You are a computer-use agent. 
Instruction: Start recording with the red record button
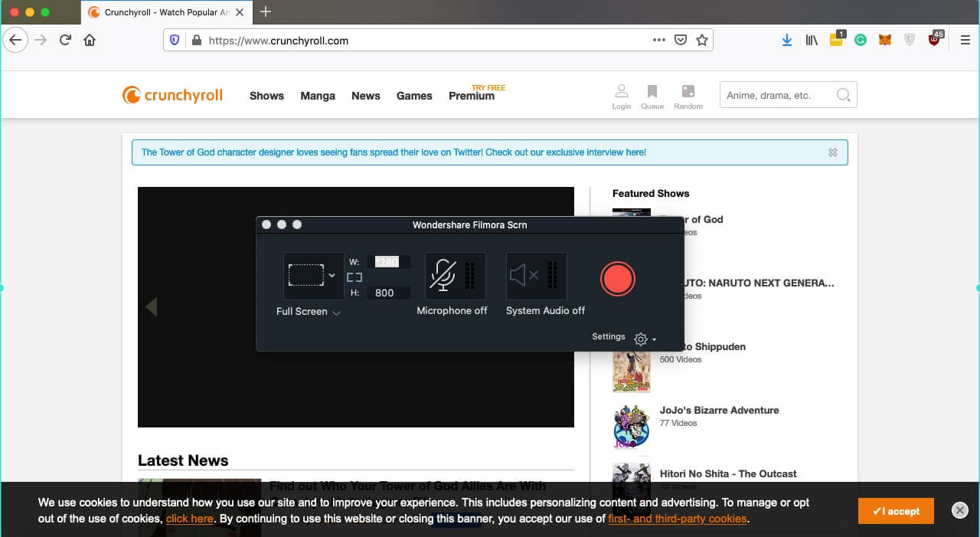(x=617, y=278)
